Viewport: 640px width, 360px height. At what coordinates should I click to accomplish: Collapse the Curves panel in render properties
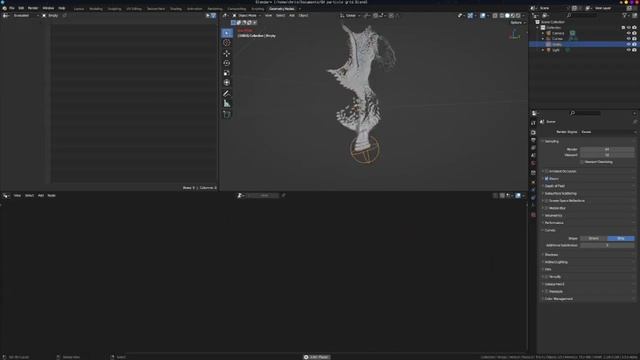pos(549,230)
